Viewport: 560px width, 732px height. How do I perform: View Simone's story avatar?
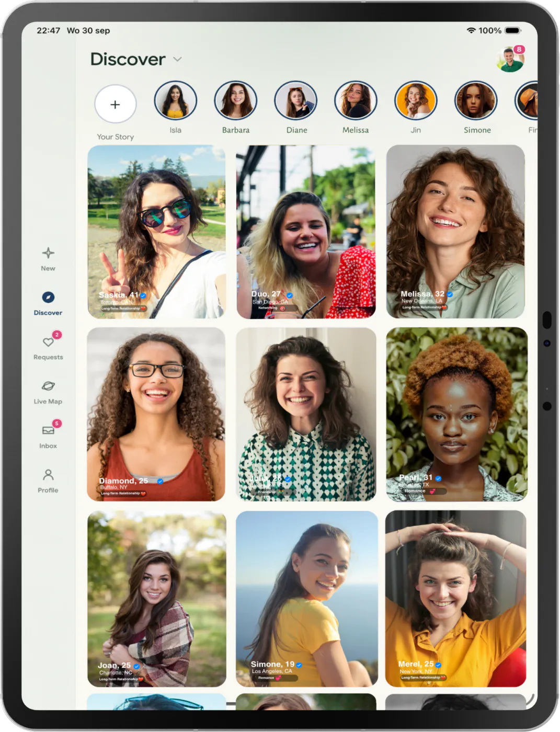coord(476,100)
